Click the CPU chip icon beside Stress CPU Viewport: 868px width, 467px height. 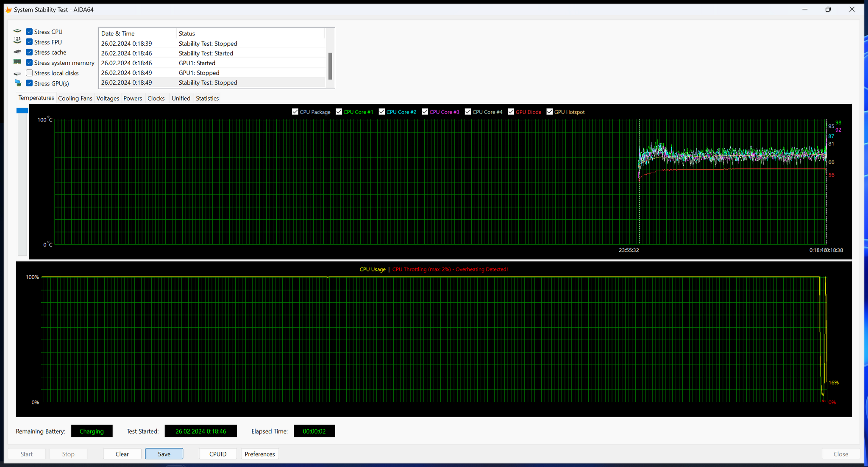click(x=17, y=31)
